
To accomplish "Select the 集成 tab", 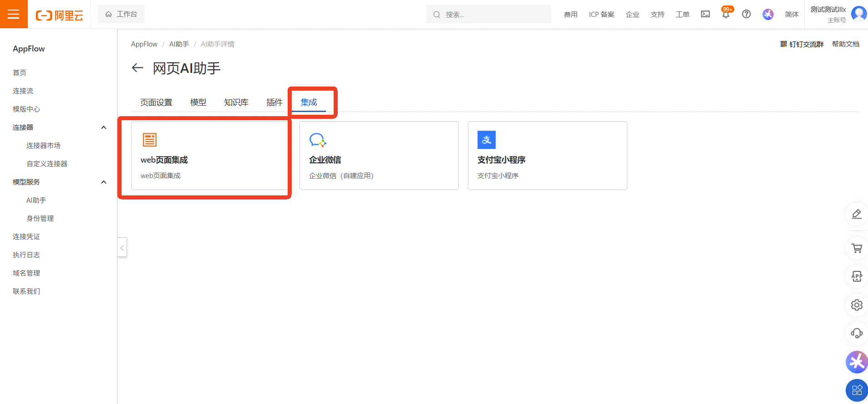I will (x=309, y=102).
